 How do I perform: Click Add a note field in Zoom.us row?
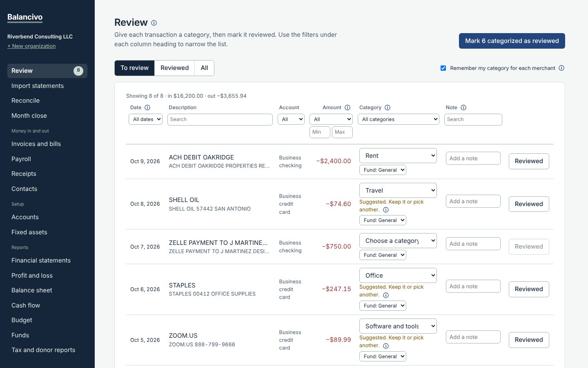click(473, 337)
